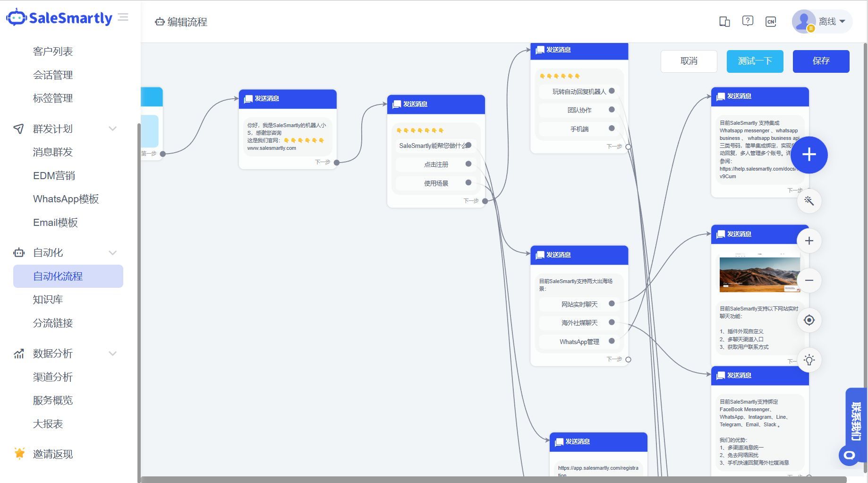Open 标签管理 in sidebar

[53, 98]
